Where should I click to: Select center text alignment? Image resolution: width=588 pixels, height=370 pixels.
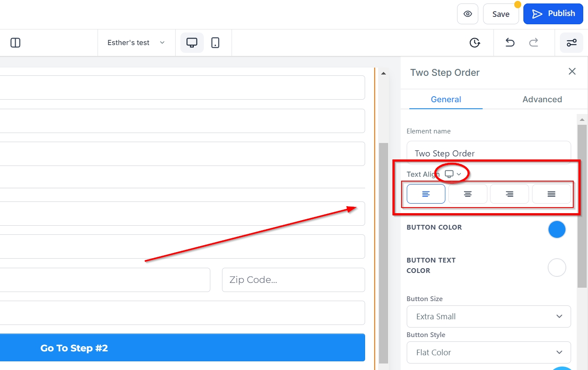pos(467,194)
